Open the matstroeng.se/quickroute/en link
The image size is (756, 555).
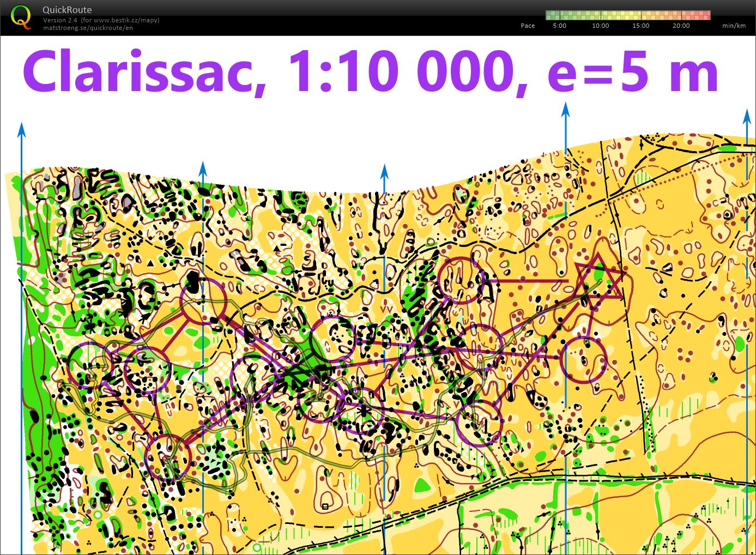[x=87, y=28]
